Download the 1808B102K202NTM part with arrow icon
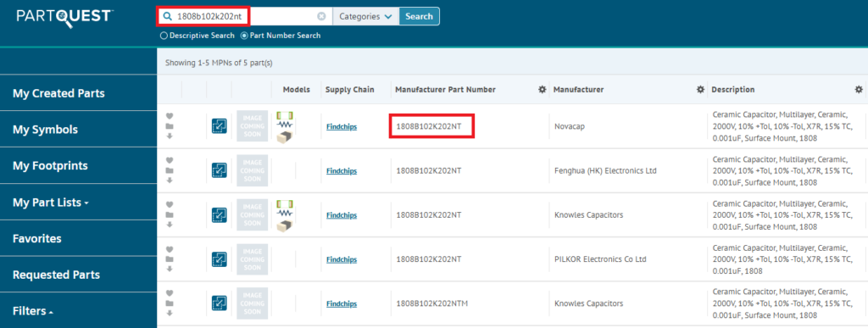868x328 pixels. 170,313
